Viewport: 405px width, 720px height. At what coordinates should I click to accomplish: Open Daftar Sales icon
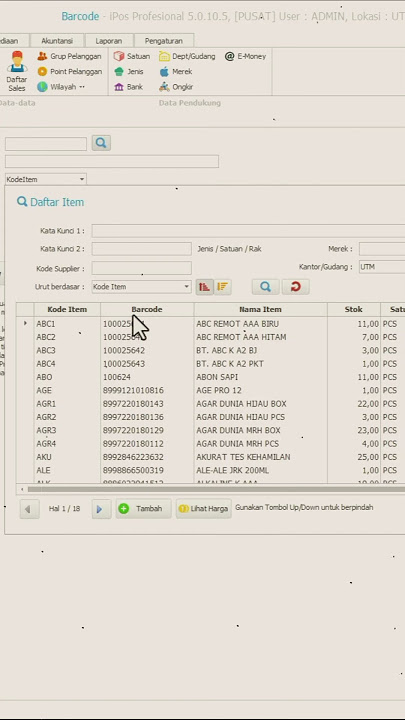[17, 71]
